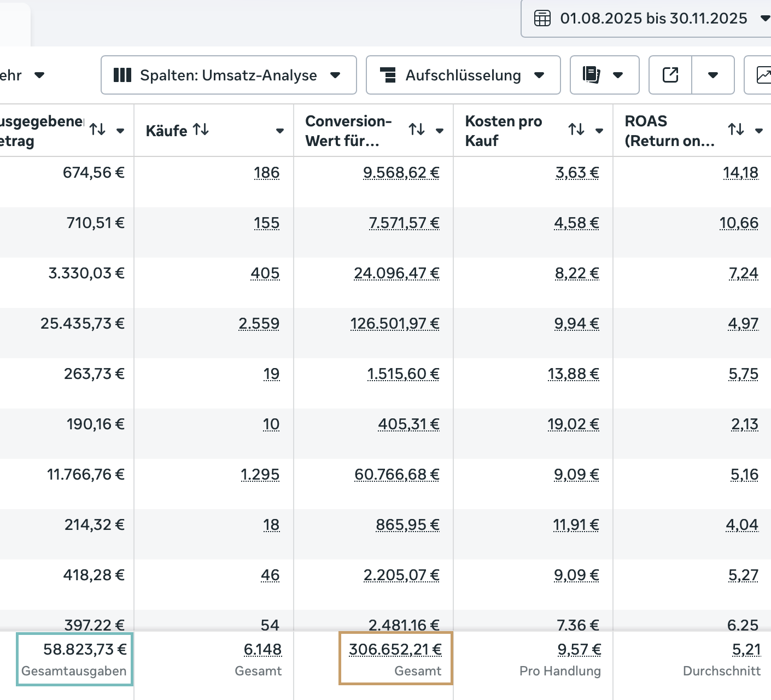Click total conversion value 306.652,21 €

(x=395, y=650)
